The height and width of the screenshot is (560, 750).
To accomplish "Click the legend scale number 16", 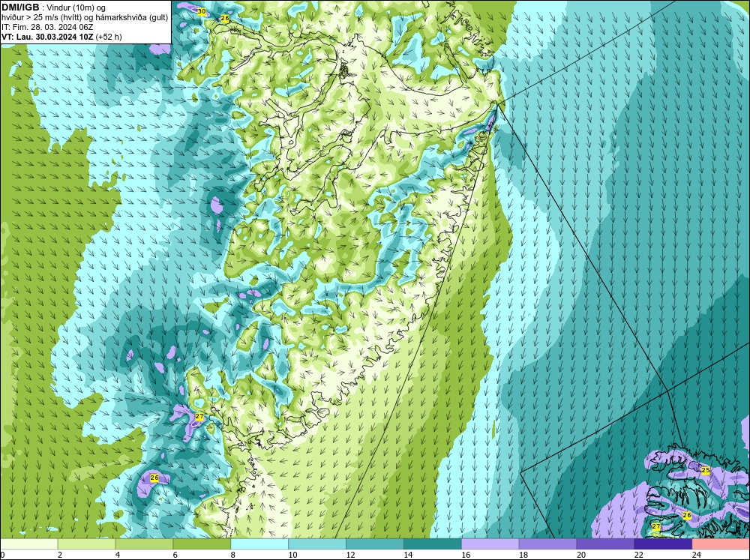I will [466, 555].
